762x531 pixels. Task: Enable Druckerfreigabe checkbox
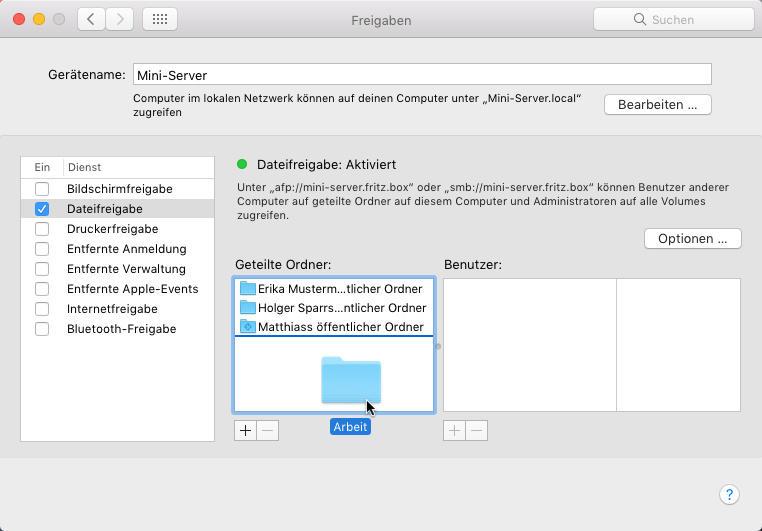[x=42, y=229]
